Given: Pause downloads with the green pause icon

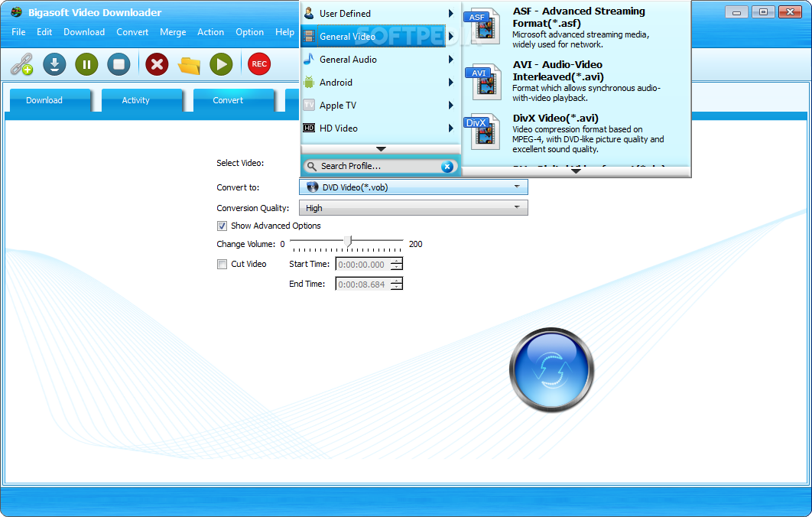Looking at the screenshot, I should [86, 64].
